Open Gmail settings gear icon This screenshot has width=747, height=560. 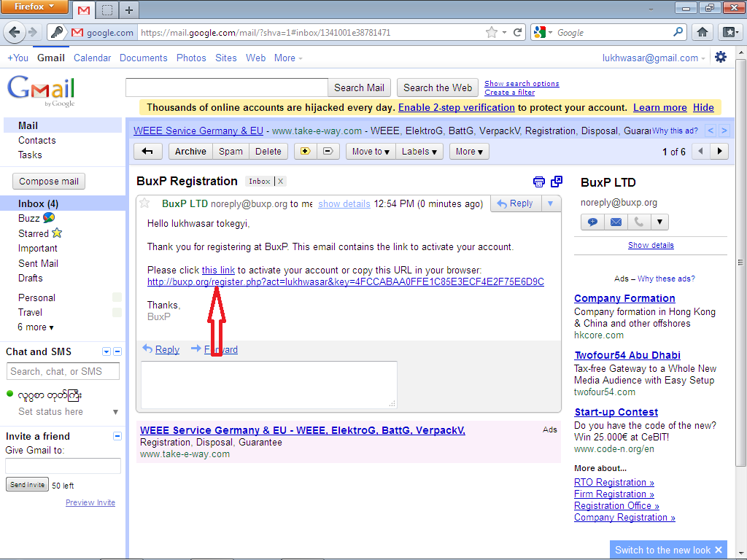(721, 57)
